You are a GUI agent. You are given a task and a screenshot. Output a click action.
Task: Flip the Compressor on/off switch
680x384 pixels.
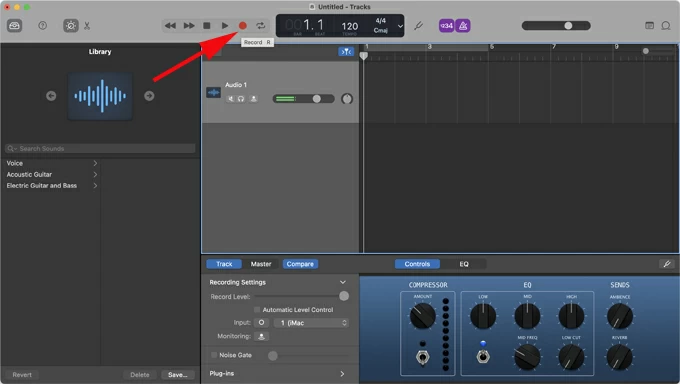422,358
